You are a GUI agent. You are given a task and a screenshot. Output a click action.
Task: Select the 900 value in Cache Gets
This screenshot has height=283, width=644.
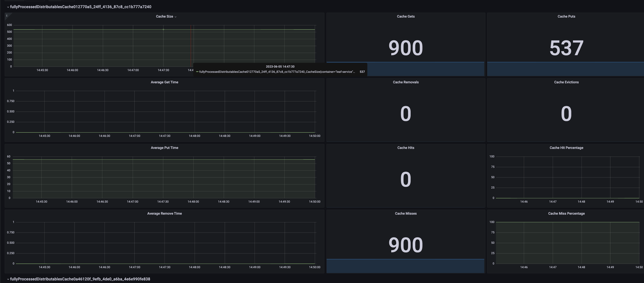point(405,48)
